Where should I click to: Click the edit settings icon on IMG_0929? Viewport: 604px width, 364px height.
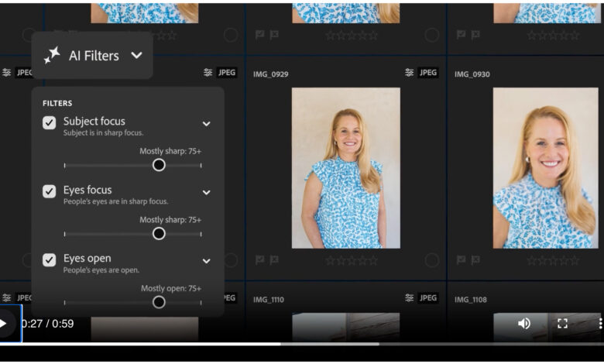tap(409, 73)
